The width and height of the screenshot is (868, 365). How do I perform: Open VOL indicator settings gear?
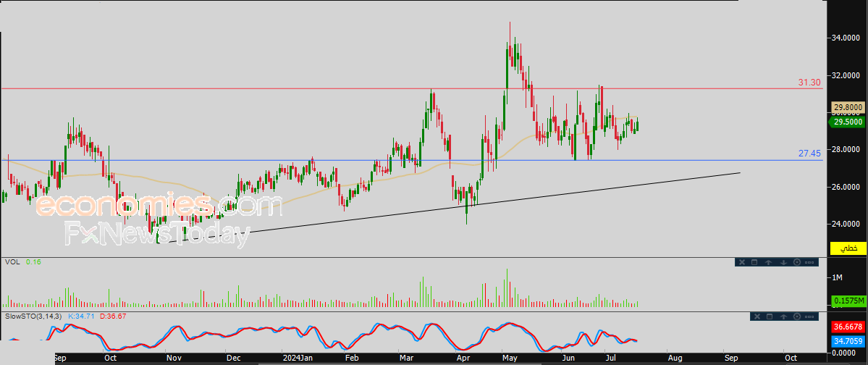796,263
